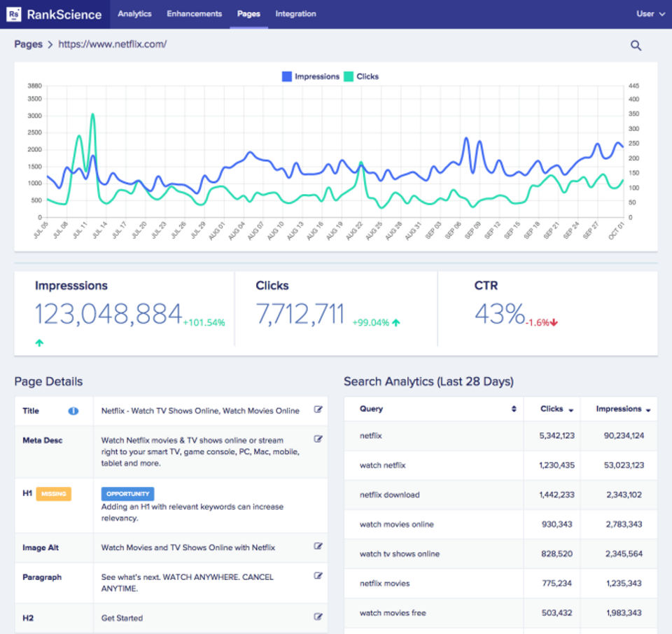Image resolution: width=672 pixels, height=634 pixels.
Task: Sort by Clicks column arrow
Action: (571, 411)
